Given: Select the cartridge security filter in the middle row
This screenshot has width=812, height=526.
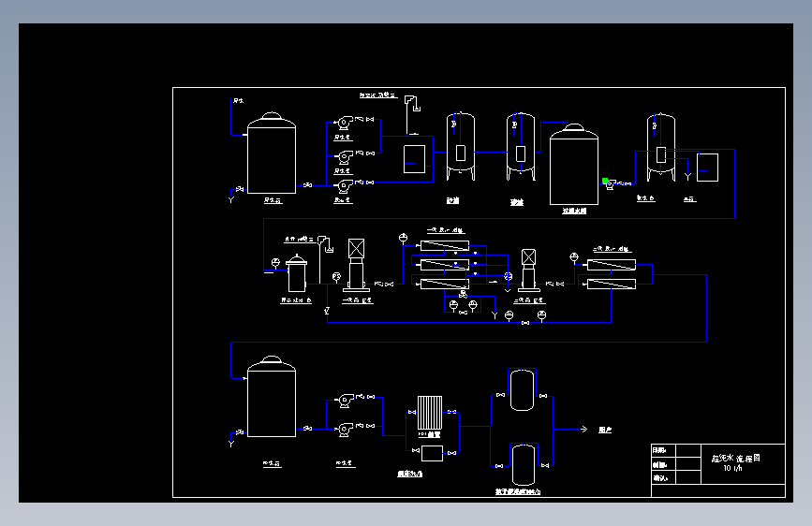Looking at the screenshot, I should (x=297, y=273).
